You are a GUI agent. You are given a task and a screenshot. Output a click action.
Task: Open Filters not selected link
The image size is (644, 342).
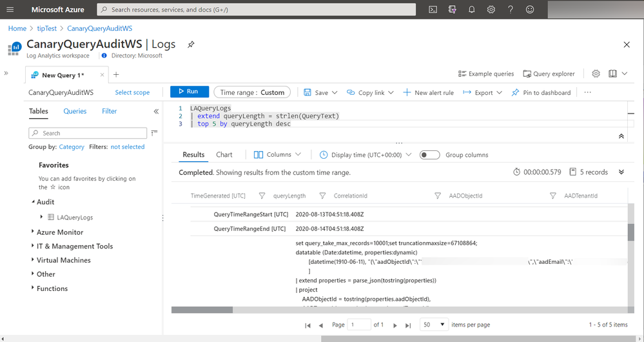[128, 146]
